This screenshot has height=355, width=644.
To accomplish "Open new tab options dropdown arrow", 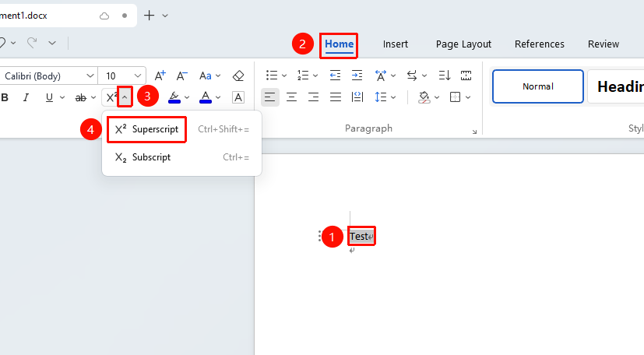I will point(165,16).
